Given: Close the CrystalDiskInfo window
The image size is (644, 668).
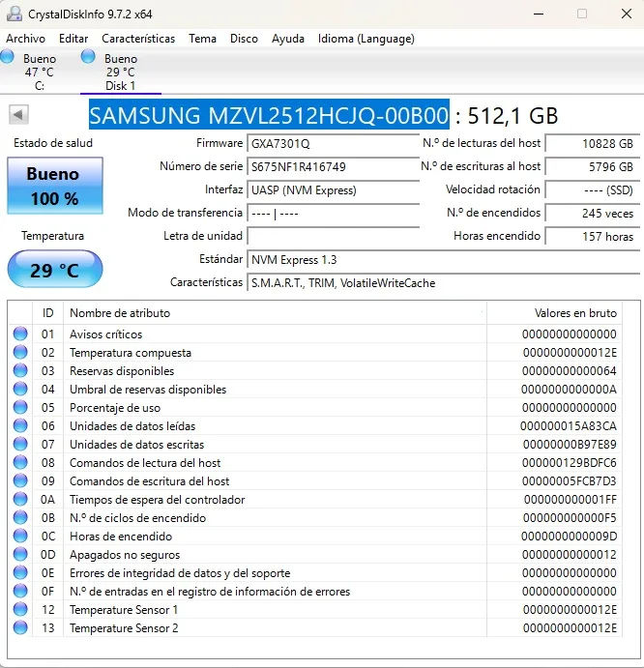Looking at the screenshot, I should [x=627, y=14].
